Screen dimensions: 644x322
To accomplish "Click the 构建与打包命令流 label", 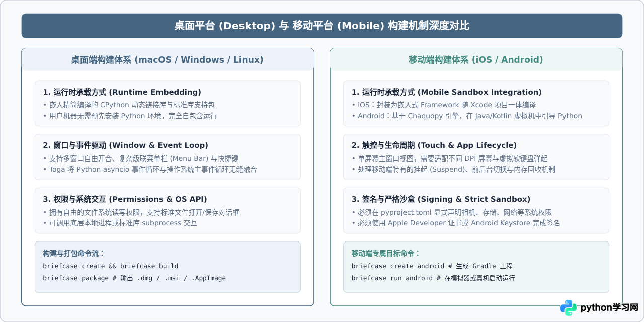I will tap(73, 253).
